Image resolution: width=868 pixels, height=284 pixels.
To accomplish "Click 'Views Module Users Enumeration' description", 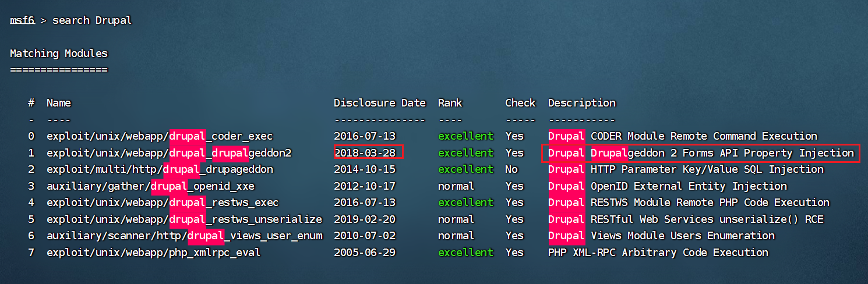I will [x=683, y=236].
